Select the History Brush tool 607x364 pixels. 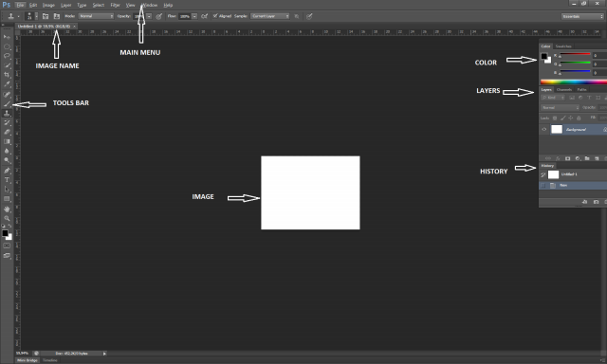[x=7, y=122]
